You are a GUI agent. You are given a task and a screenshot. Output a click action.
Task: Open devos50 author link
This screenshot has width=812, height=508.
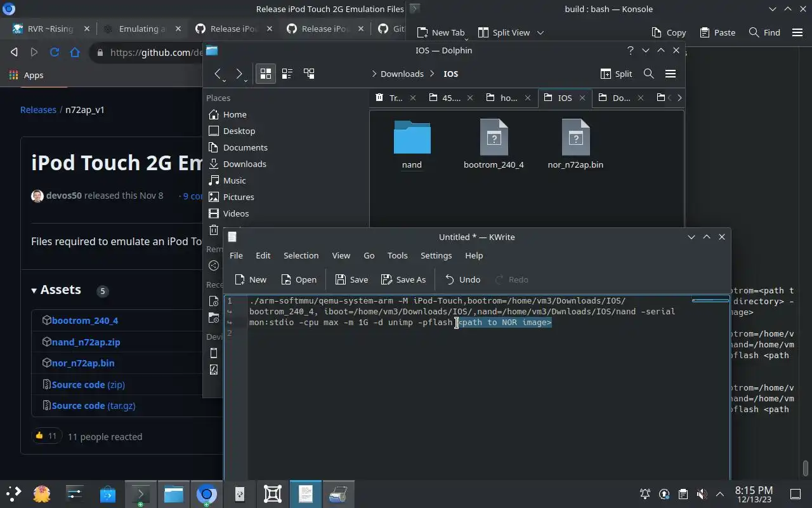pyautogui.click(x=63, y=196)
